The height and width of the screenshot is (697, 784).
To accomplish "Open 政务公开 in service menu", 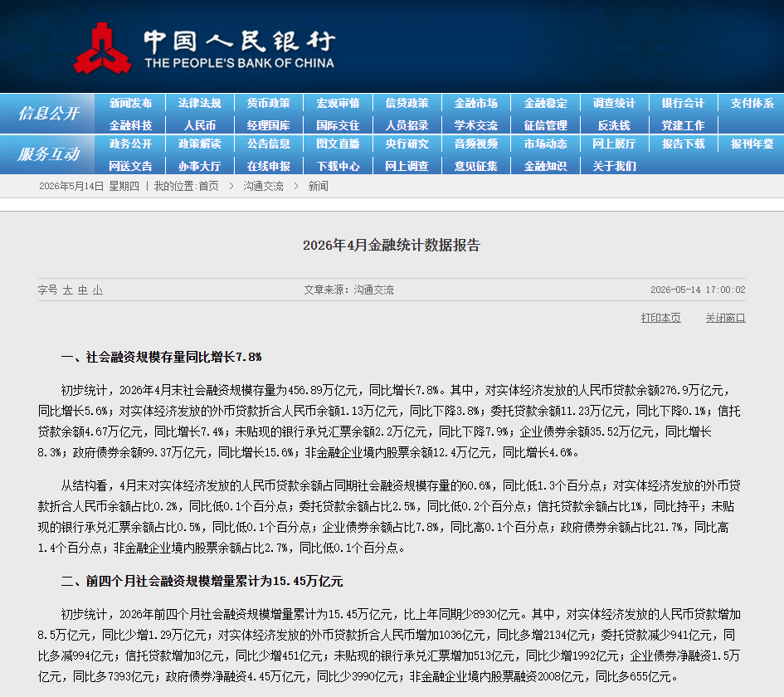I will (x=130, y=144).
